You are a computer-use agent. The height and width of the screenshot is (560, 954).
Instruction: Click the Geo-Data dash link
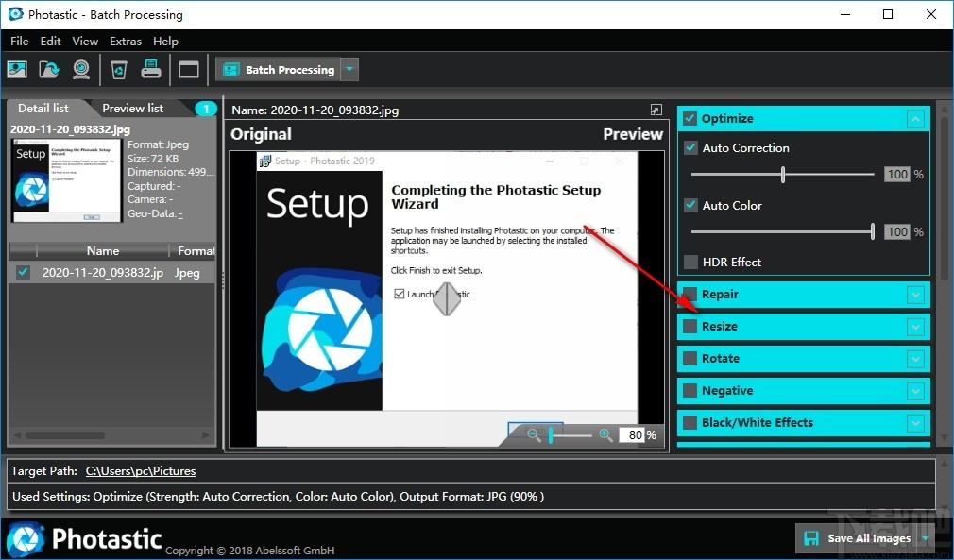point(180,214)
